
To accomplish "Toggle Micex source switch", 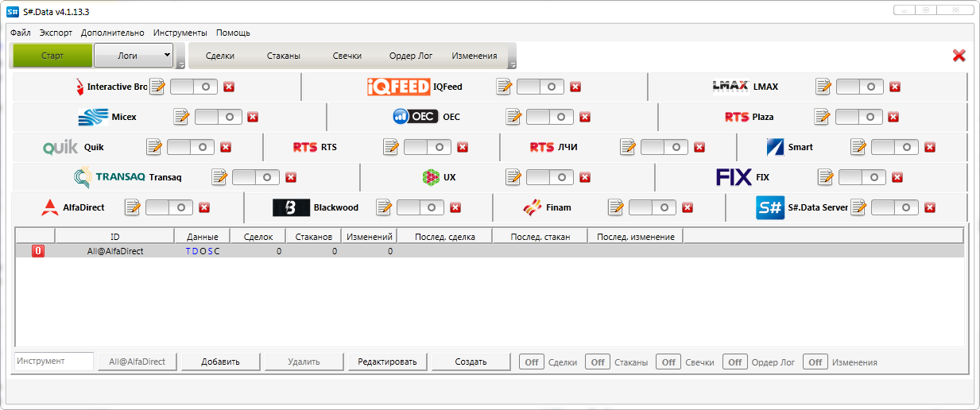I will click(x=219, y=117).
